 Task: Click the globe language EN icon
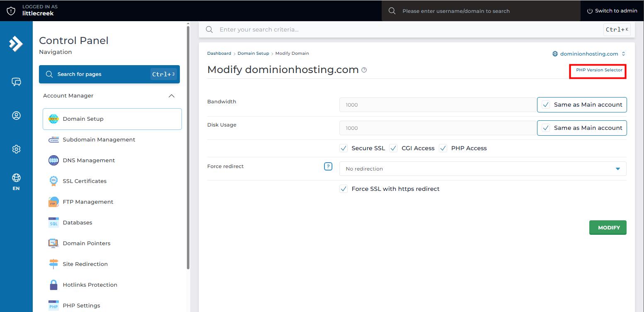16,181
